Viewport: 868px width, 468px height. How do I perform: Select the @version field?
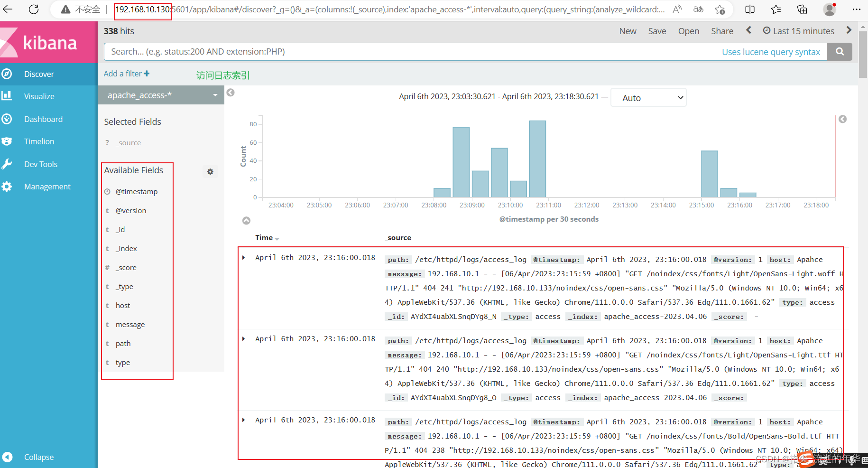(x=131, y=211)
